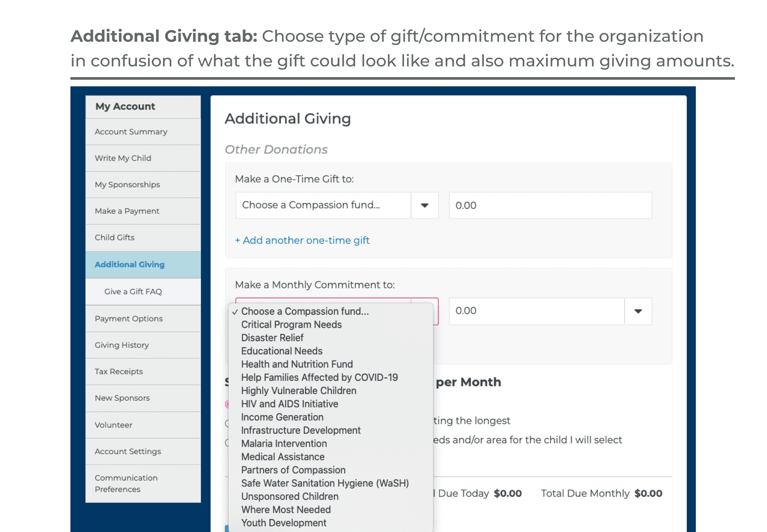Select New Sponsors in the sidebar

143,398
